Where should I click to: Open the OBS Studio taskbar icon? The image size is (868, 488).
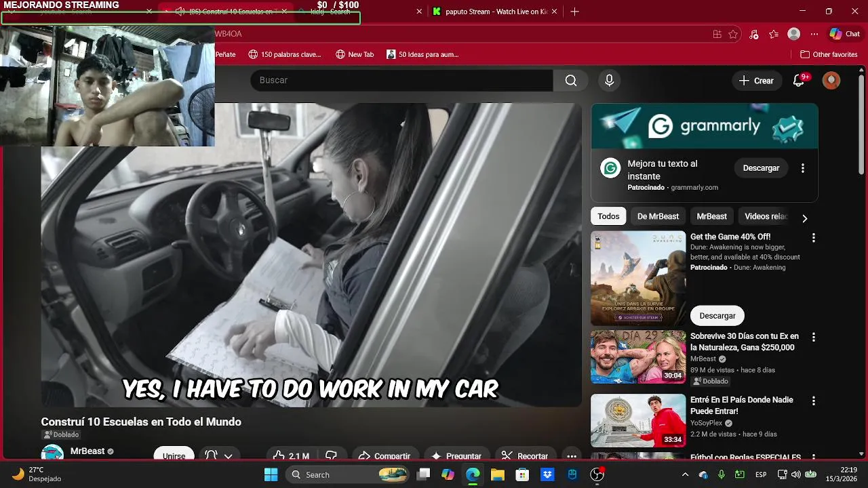597,474
